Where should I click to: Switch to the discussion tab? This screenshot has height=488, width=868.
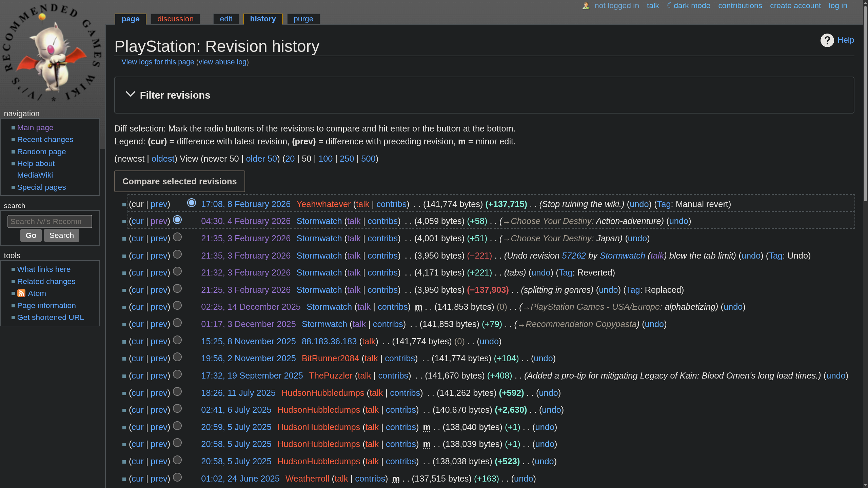pos(175,19)
